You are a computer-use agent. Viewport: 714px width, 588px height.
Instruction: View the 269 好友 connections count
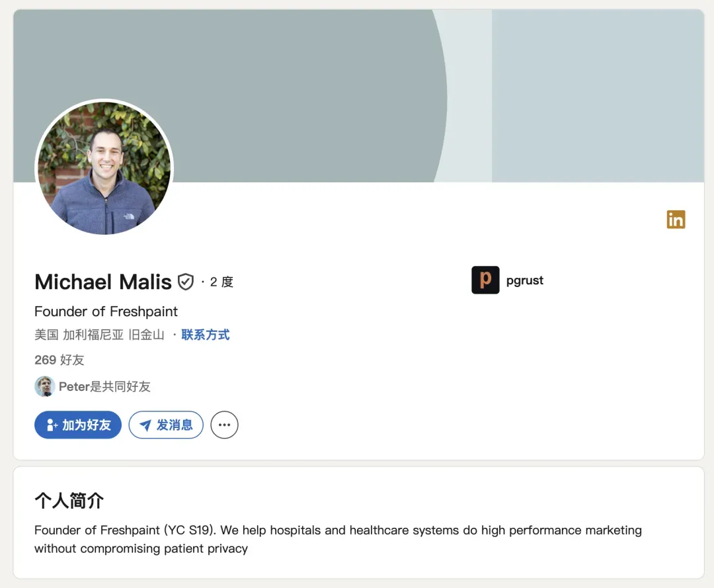[x=59, y=360]
